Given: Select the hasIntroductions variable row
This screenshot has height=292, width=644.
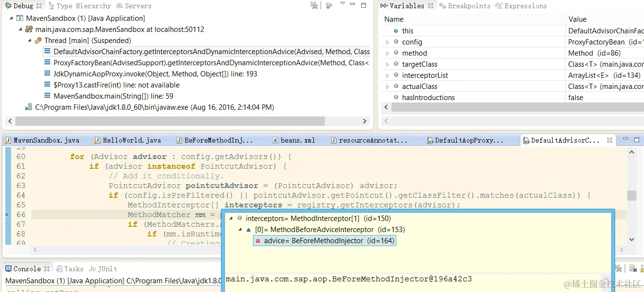Looking at the screenshot, I should (513, 98).
